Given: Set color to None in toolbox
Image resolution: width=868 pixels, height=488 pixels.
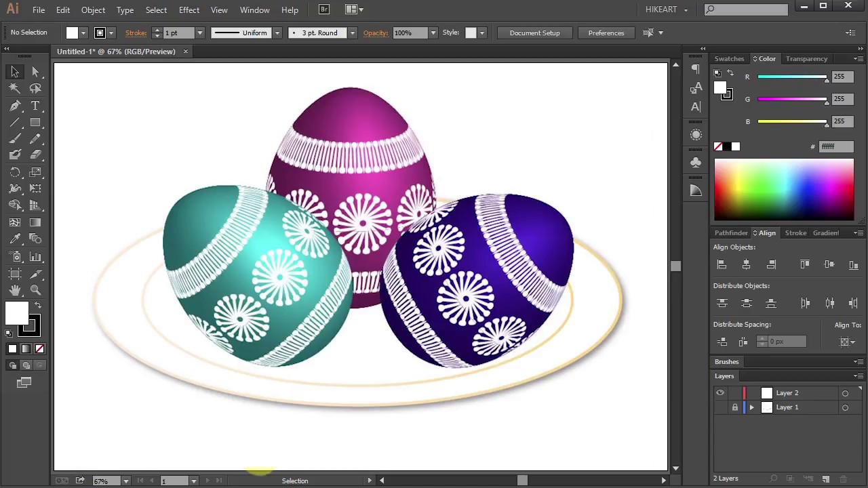Looking at the screenshot, I should point(39,349).
